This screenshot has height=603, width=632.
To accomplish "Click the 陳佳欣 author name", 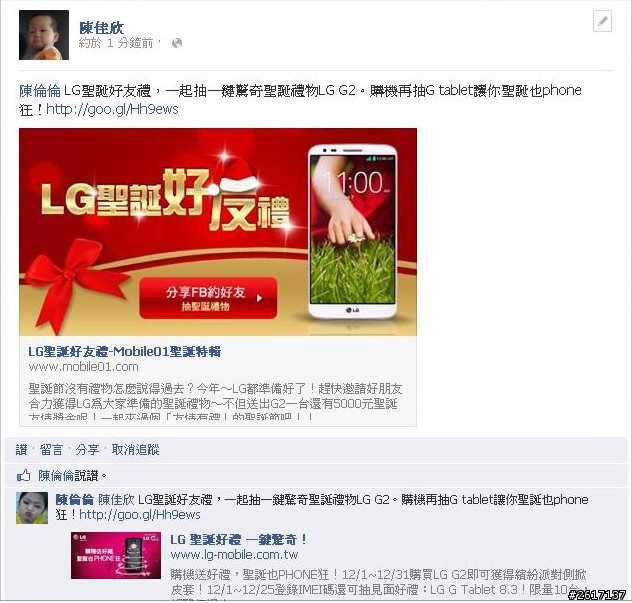I will pyautogui.click(x=102, y=28).
